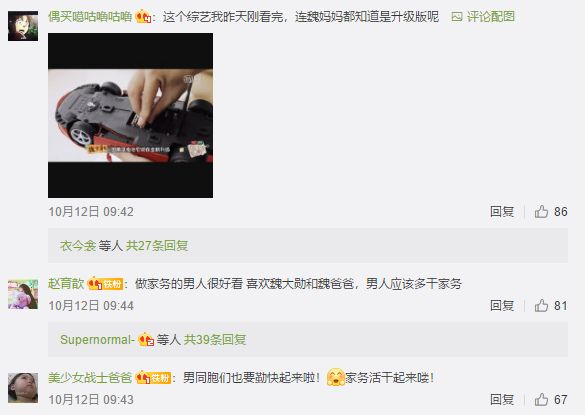The width and height of the screenshot is (585, 415).
Task: Enlarge the toy car comment image
Action: click(131, 115)
